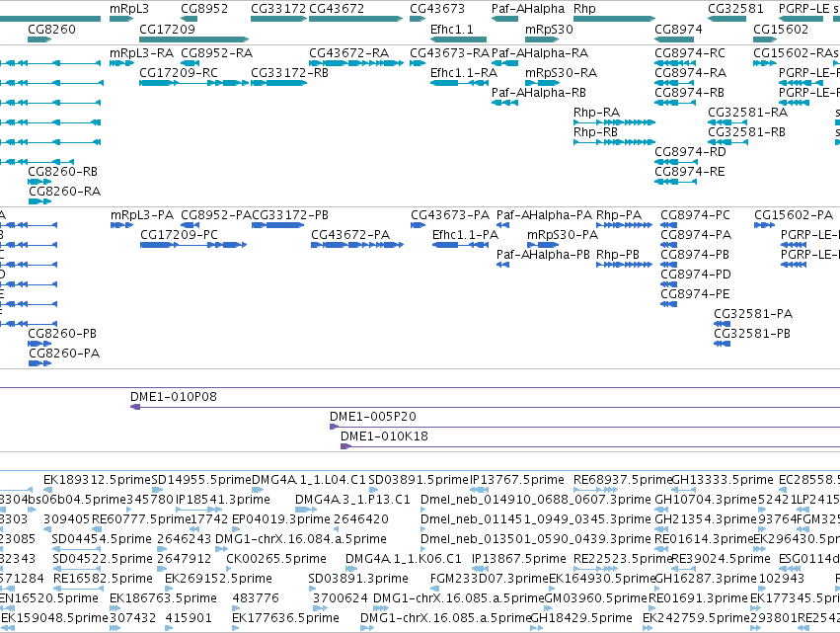Select the CG8974 gene label
The height and width of the screenshot is (633, 840).
(x=678, y=29)
